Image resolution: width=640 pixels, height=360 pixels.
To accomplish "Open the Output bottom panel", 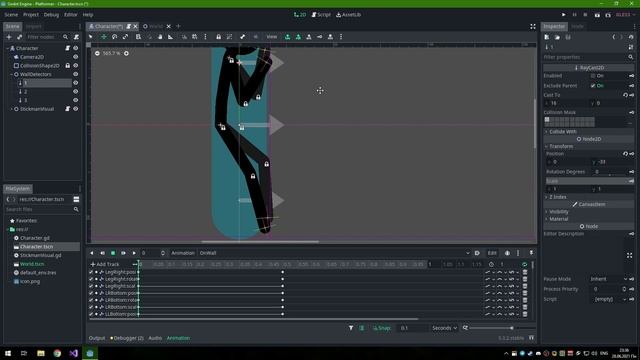I will coord(97,338).
